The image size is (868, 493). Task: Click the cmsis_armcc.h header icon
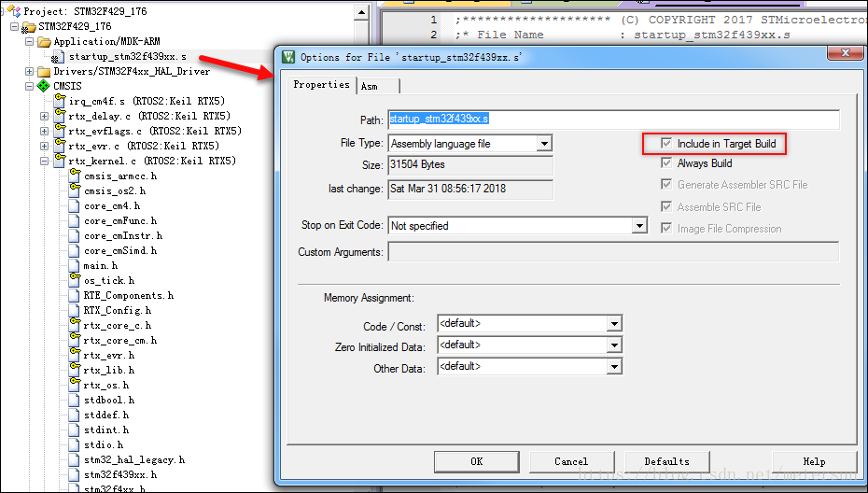coord(74,176)
